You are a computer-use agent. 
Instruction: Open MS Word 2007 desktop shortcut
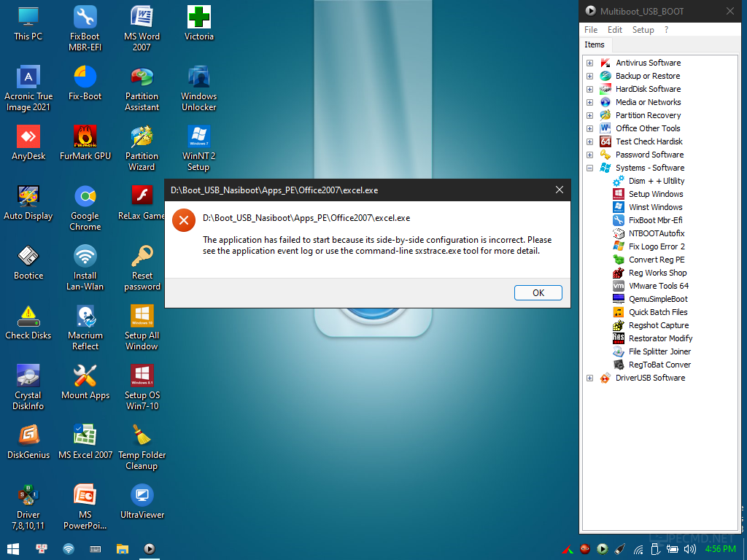coord(142,28)
